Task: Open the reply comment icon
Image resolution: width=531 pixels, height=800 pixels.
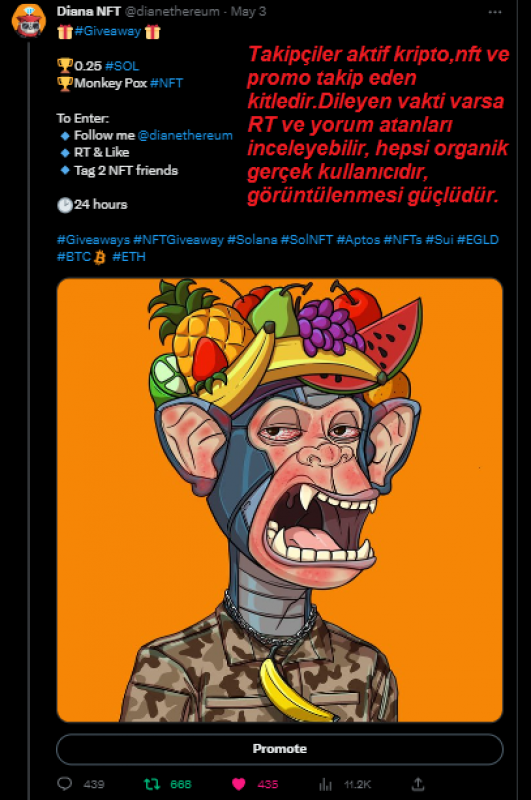Action: pos(65,783)
